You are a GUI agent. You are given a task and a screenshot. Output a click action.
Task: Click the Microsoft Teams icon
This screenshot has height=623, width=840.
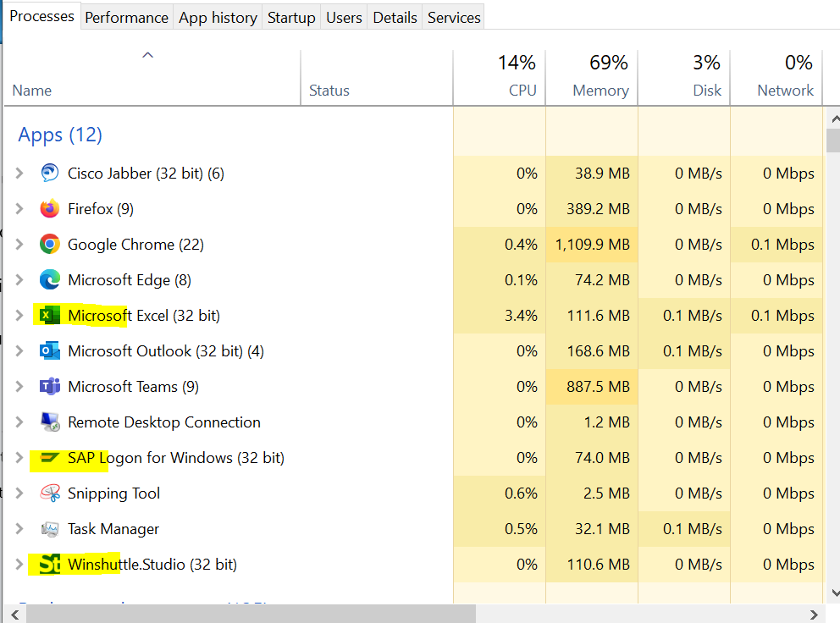pyautogui.click(x=49, y=386)
